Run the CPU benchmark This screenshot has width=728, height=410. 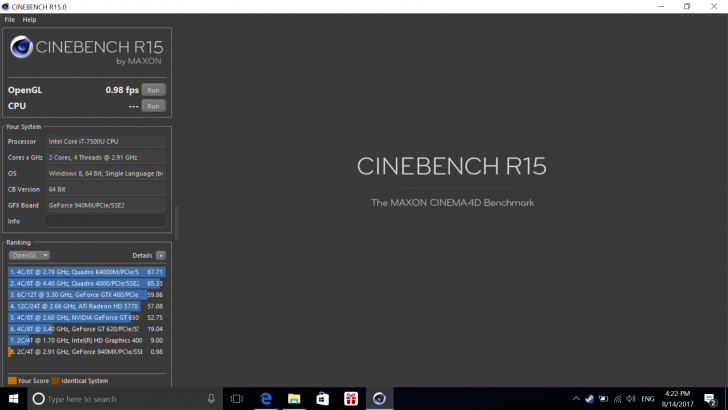153,106
